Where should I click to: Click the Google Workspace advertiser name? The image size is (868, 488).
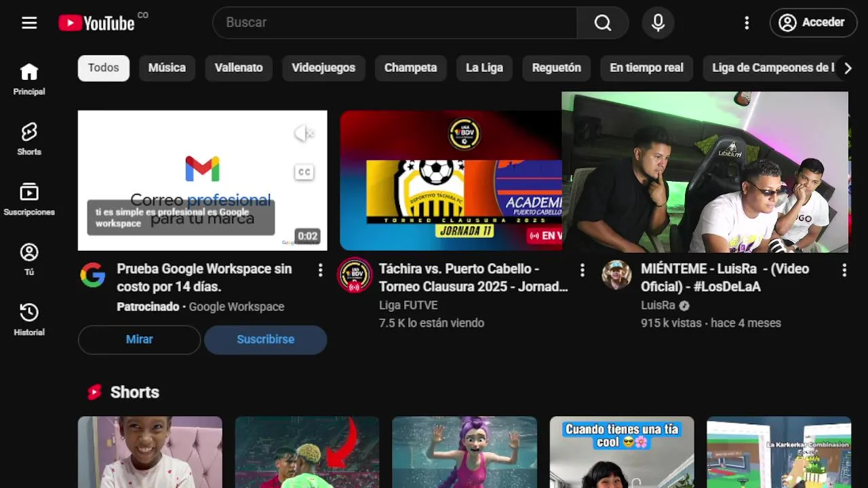tap(237, 307)
